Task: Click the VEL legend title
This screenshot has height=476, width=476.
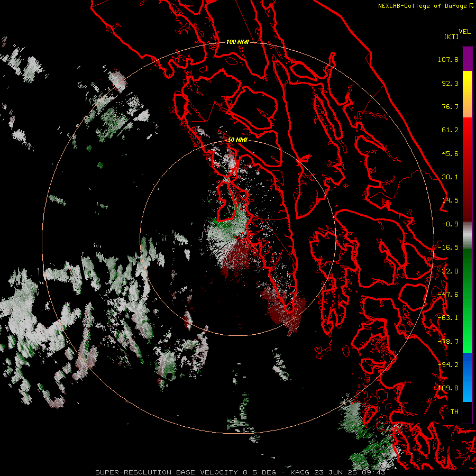Action: pyautogui.click(x=465, y=32)
